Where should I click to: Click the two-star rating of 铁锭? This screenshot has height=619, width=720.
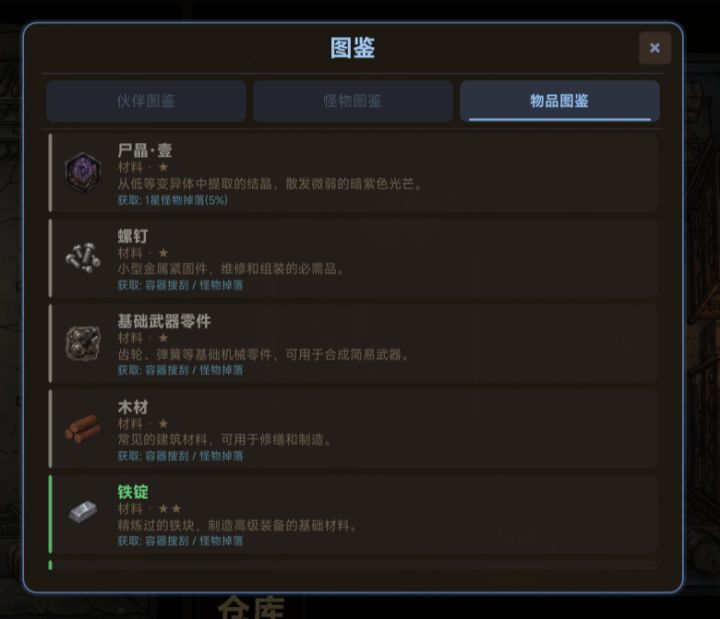[170, 509]
